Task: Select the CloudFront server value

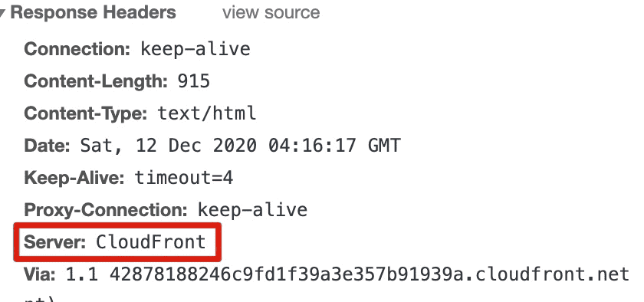Action: tap(151, 241)
